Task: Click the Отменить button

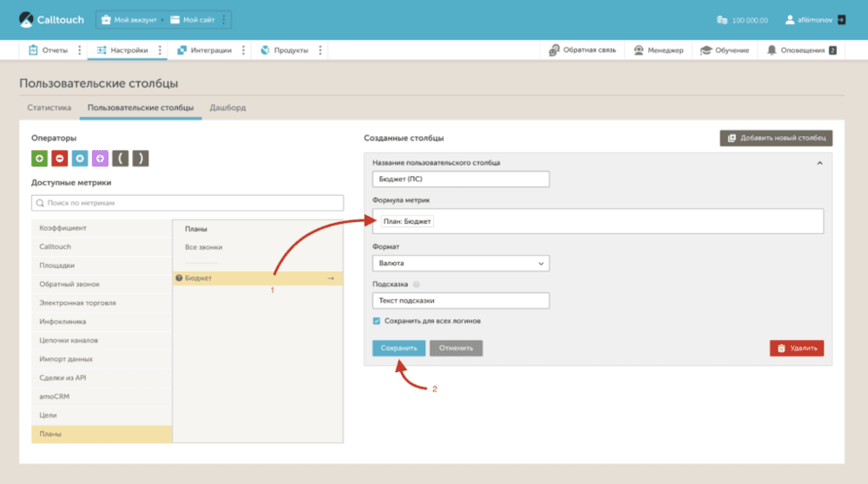Action: click(x=457, y=348)
